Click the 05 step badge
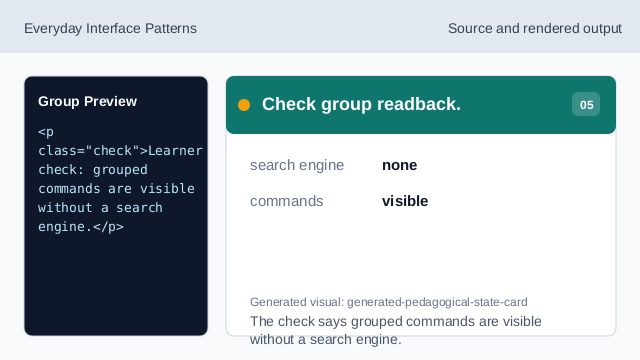Viewport: 640px width, 360px height. click(x=586, y=104)
